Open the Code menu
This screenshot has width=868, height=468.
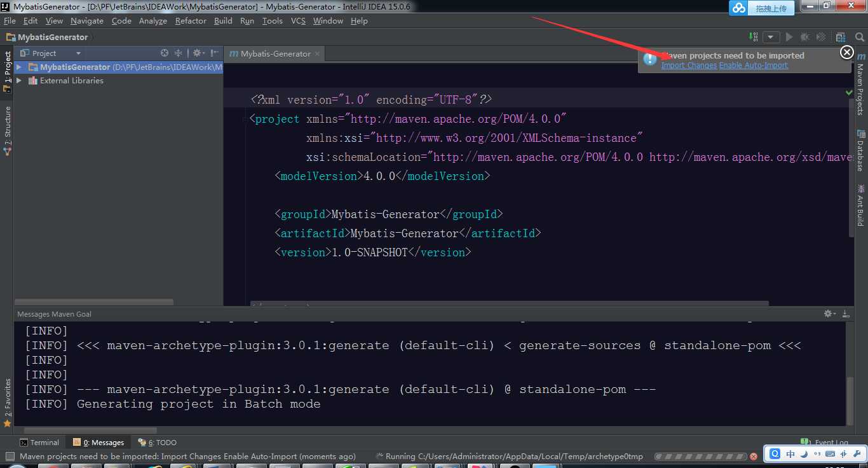click(121, 21)
